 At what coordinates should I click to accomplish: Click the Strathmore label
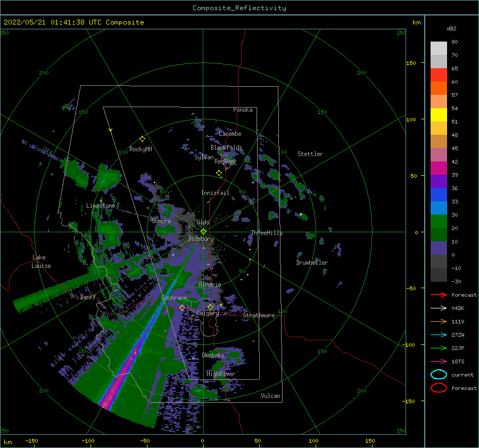coord(259,315)
